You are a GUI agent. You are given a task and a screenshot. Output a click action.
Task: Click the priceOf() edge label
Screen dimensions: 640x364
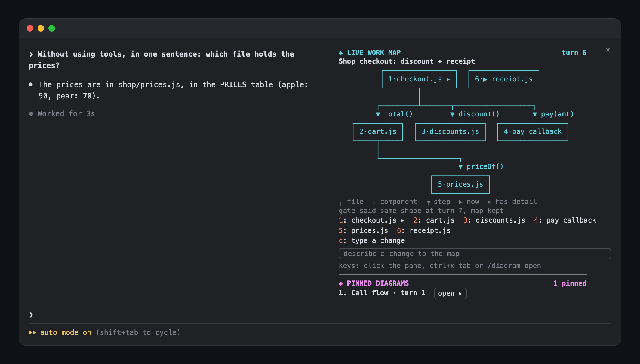click(x=485, y=166)
